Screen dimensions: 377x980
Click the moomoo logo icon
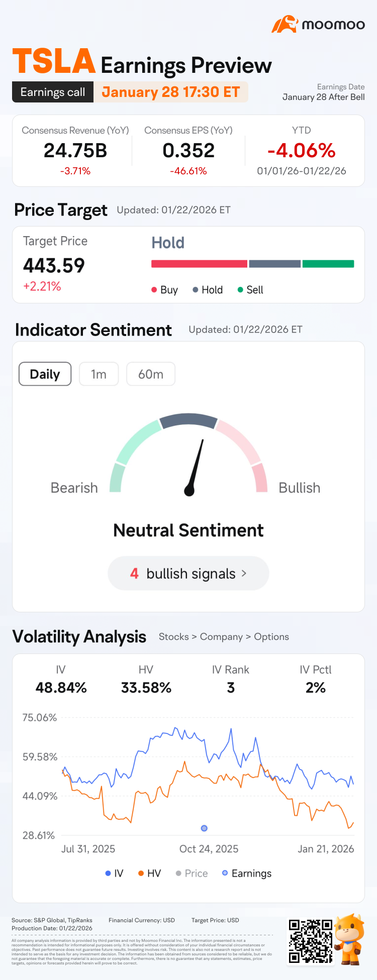(x=285, y=24)
